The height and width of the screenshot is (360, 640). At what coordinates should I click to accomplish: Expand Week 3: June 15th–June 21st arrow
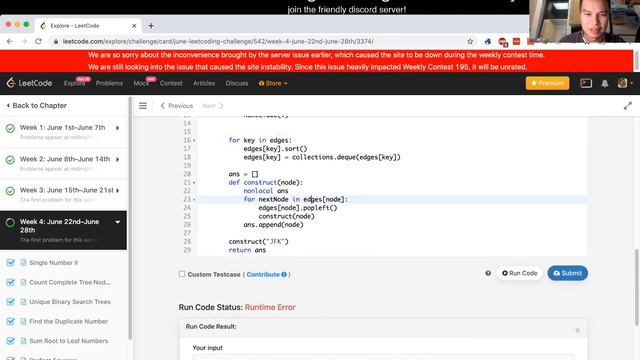click(118, 190)
